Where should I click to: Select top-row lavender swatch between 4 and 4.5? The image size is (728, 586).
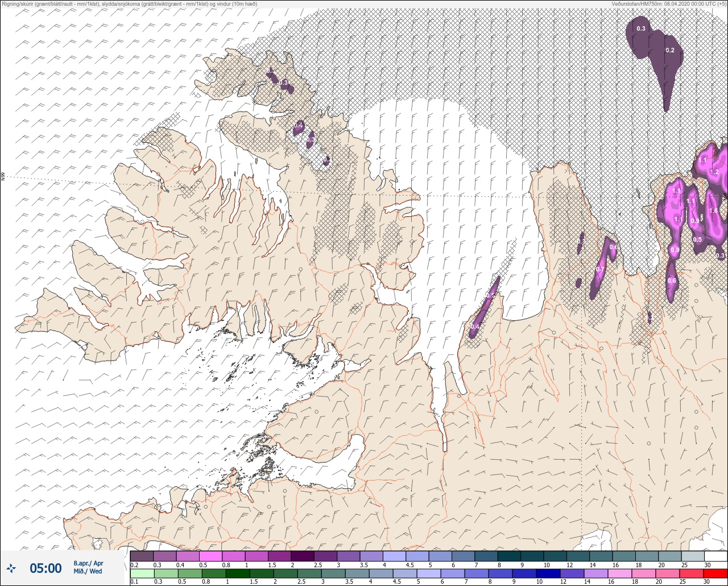click(x=394, y=556)
